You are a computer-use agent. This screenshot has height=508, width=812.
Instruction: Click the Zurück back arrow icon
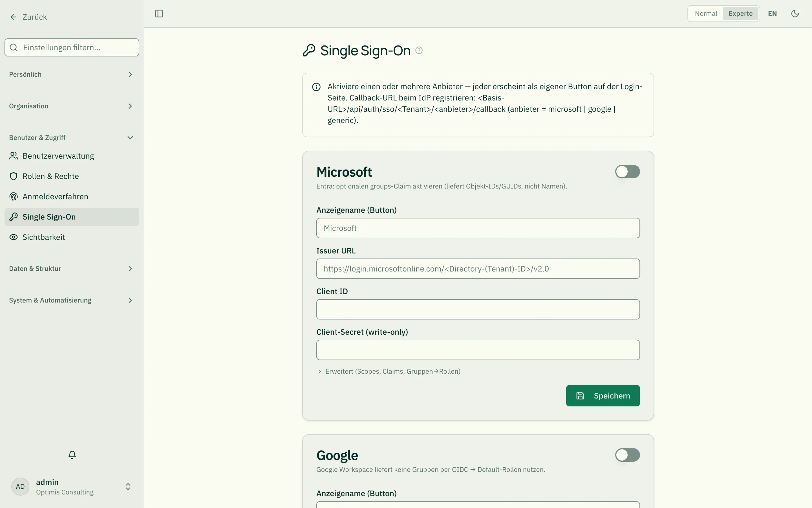14,17
